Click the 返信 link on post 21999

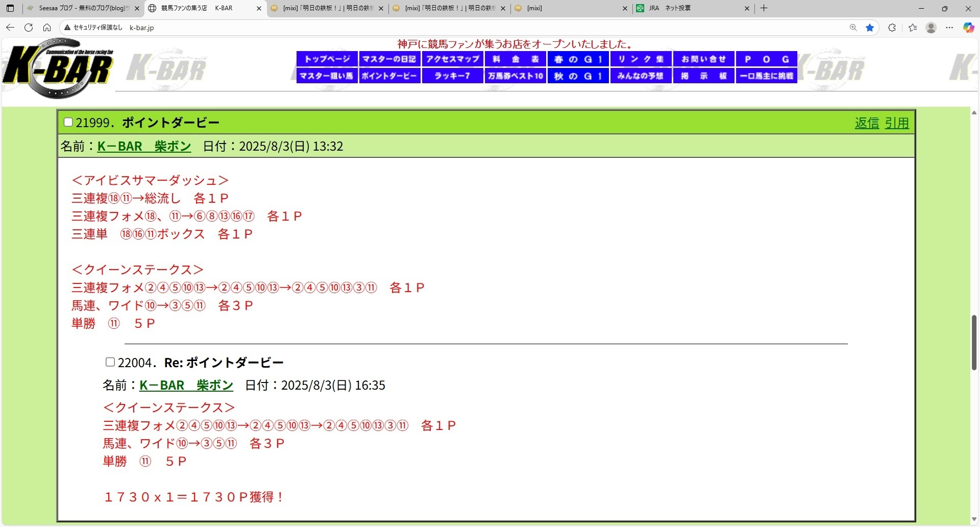coord(867,123)
